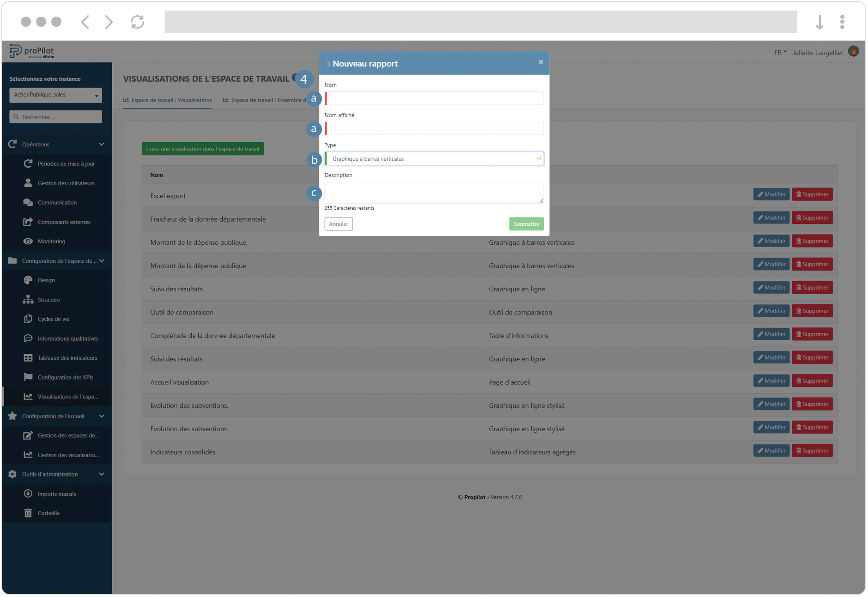Open the FR language menu
The image size is (868, 597).
click(779, 52)
